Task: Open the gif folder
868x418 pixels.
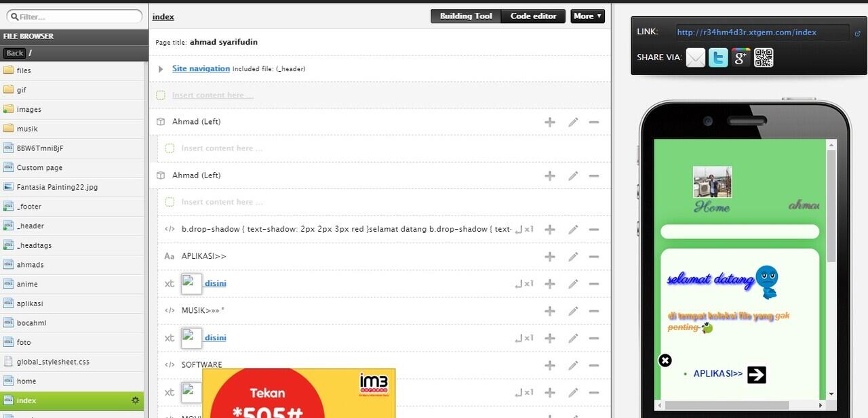Action: point(72,90)
